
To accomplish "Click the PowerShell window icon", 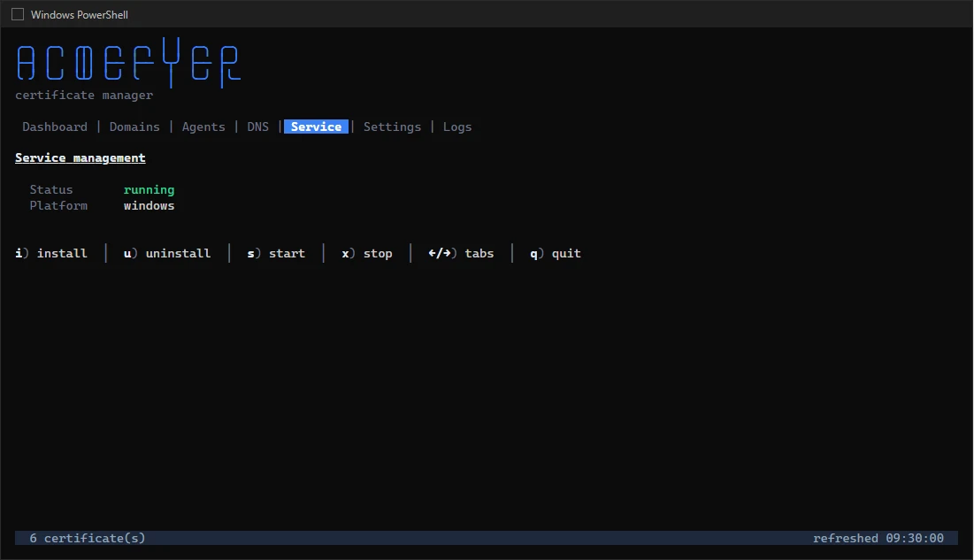I will 18,14.
